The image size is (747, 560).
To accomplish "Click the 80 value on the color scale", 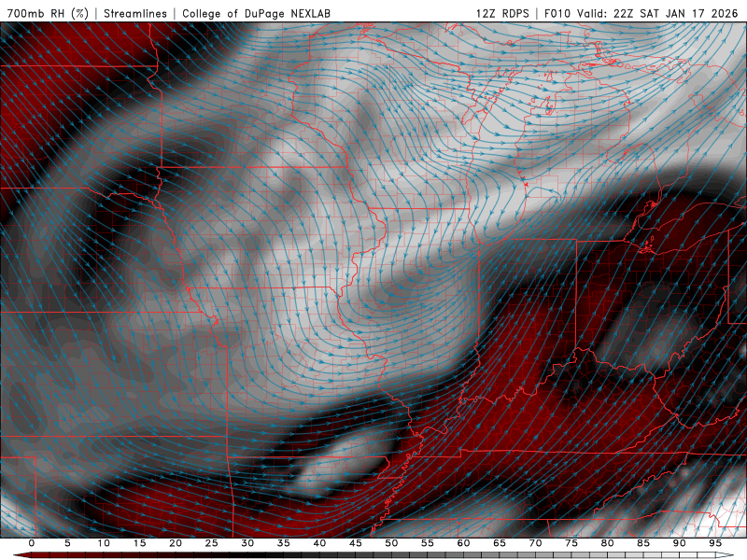I will coord(608,543).
